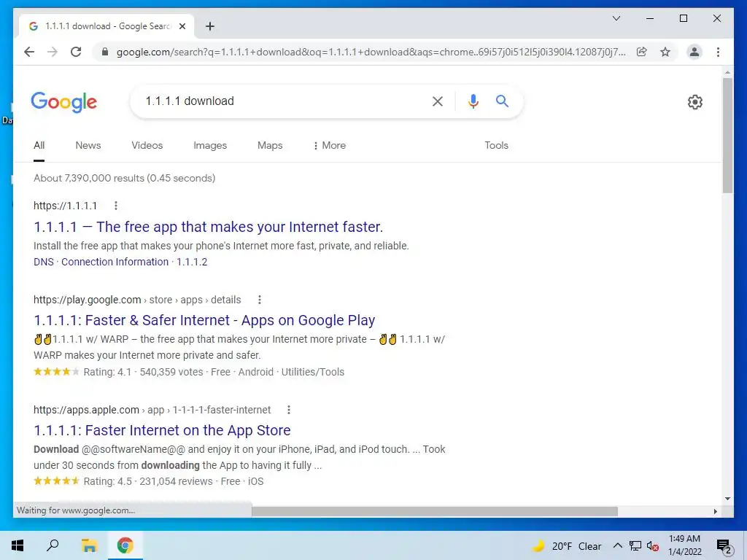The width and height of the screenshot is (747, 560).
Task: Open a new tab with plus button
Action: click(210, 26)
